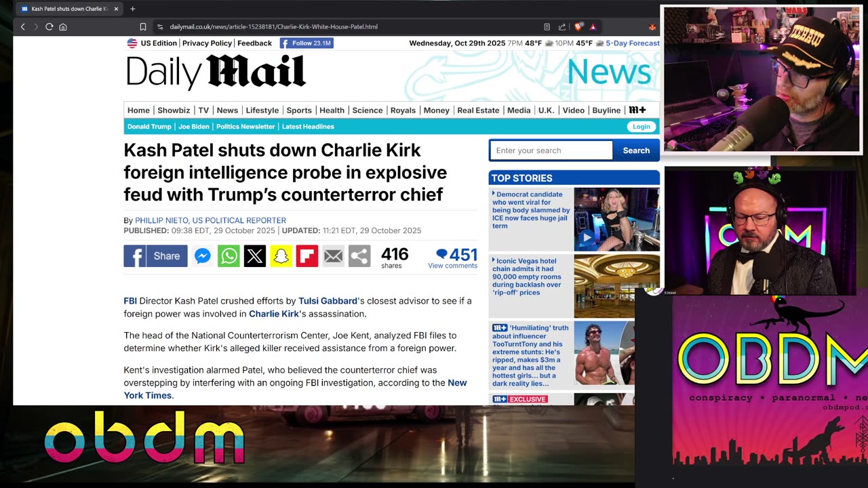Open the Iconic Vegas hotel chain story thumbnail

pyautogui.click(x=616, y=286)
